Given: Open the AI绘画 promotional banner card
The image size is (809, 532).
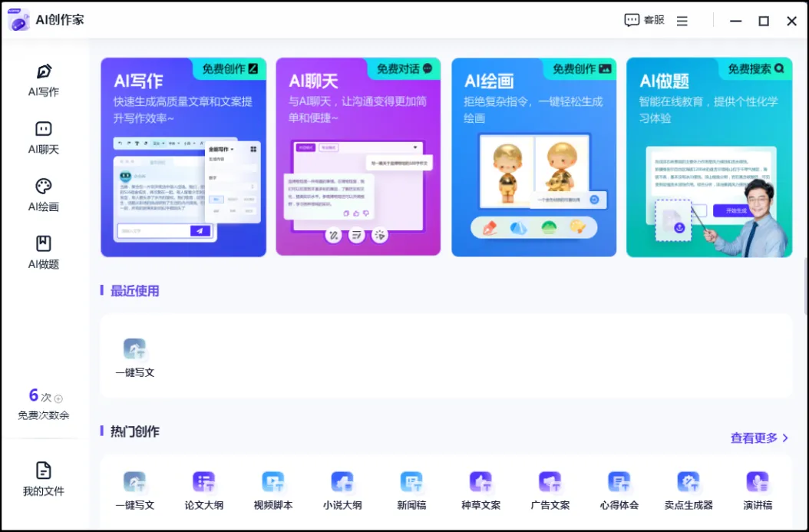Looking at the screenshot, I should click(533, 157).
